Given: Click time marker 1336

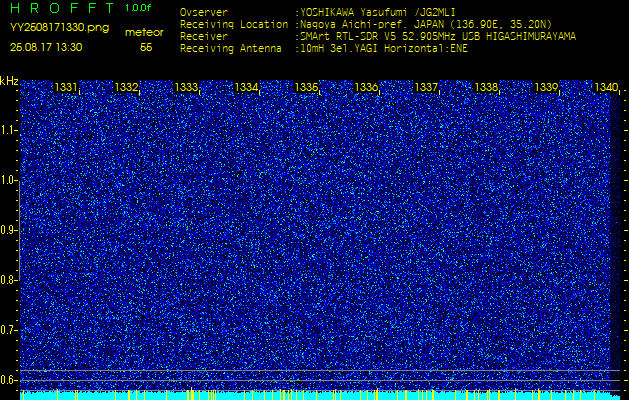Looking at the screenshot, I should pyautogui.click(x=366, y=87).
